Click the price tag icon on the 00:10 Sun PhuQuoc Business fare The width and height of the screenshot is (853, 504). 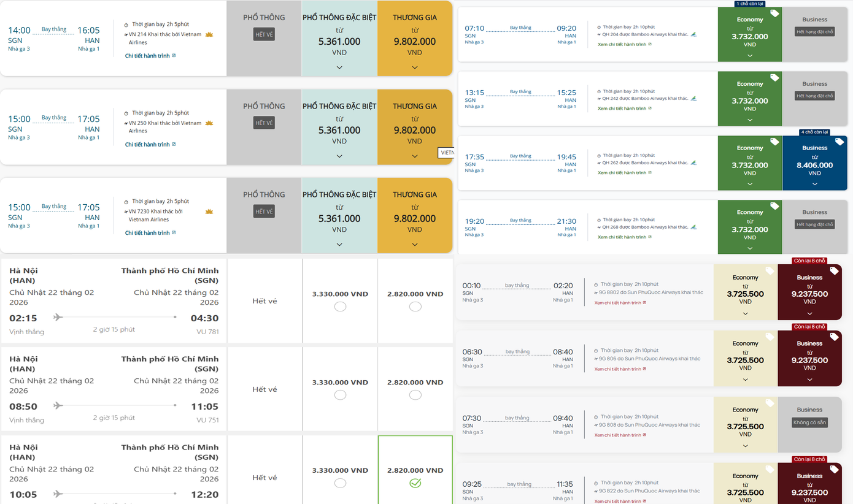[x=834, y=270]
